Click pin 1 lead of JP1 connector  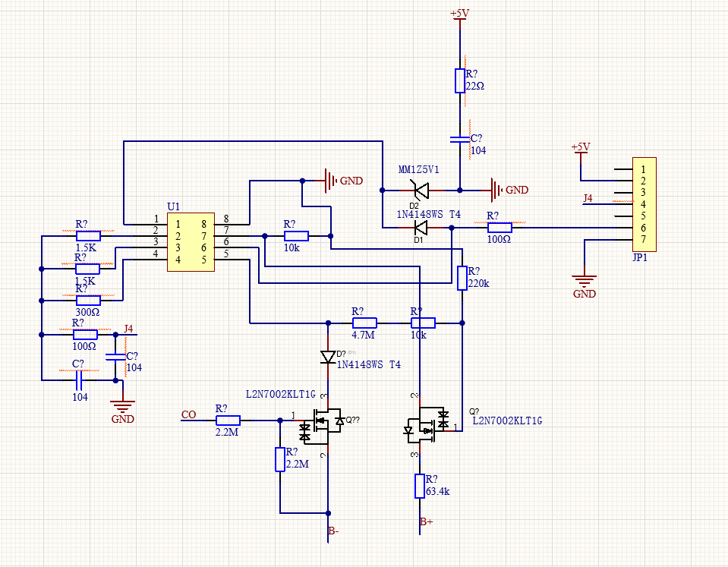click(623, 169)
